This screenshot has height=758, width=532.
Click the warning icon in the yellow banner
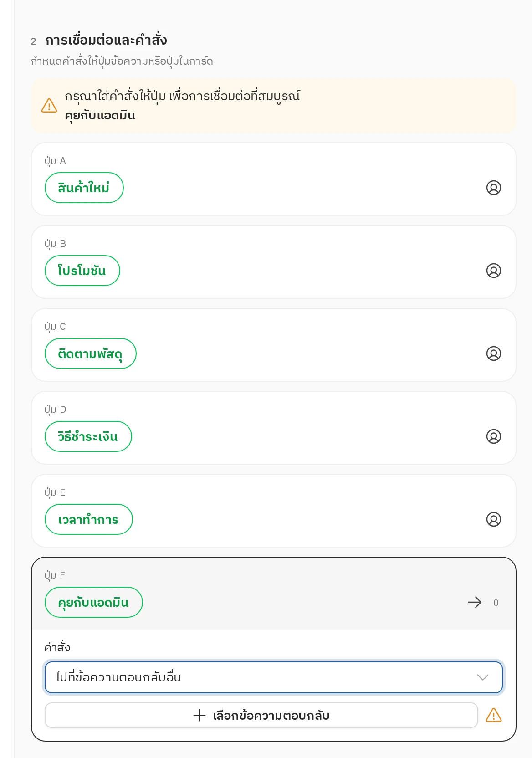pyautogui.click(x=49, y=106)
